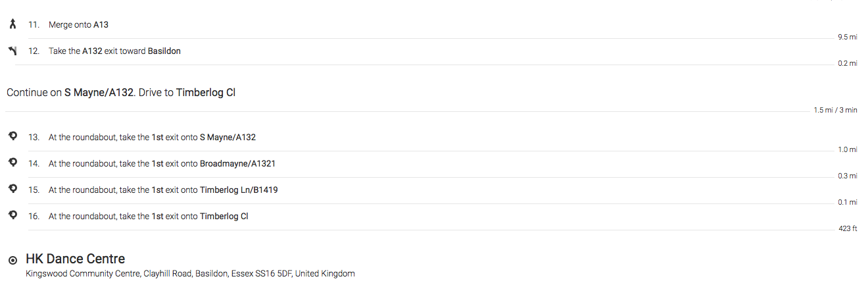Click the 1.5 mi / 3 min summary

(835, 111)
